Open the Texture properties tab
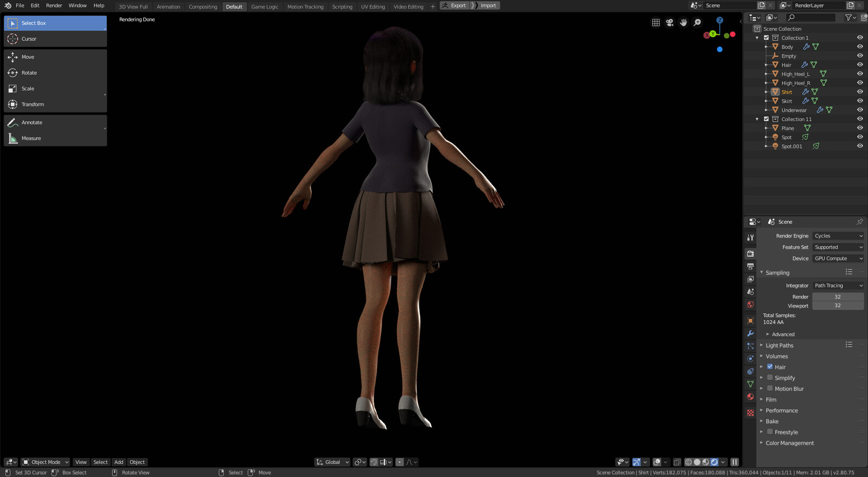Image resolution: width=868 pixels, height=477 pixels. coord(750,413)
